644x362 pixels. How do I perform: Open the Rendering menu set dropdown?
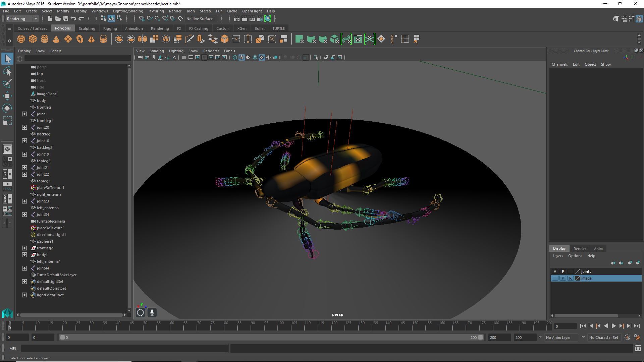tap(22, 19)
